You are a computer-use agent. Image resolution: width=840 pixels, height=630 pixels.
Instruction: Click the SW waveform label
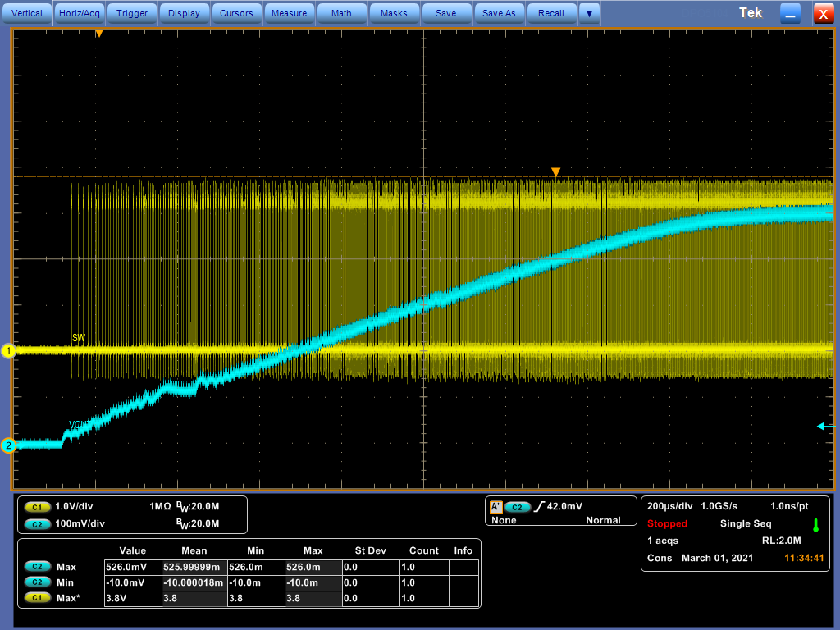coord(79,338)
